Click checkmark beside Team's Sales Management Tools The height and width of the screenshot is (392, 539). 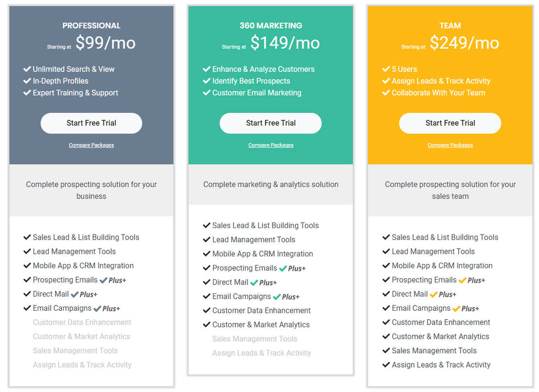click(x=386, y=351)
